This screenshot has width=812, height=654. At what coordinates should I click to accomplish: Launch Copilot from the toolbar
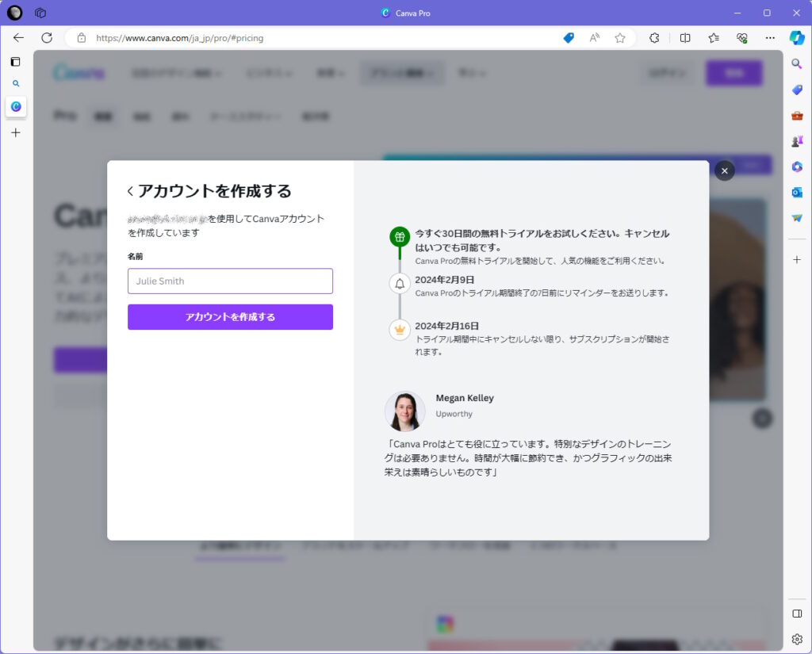point(797,38)
